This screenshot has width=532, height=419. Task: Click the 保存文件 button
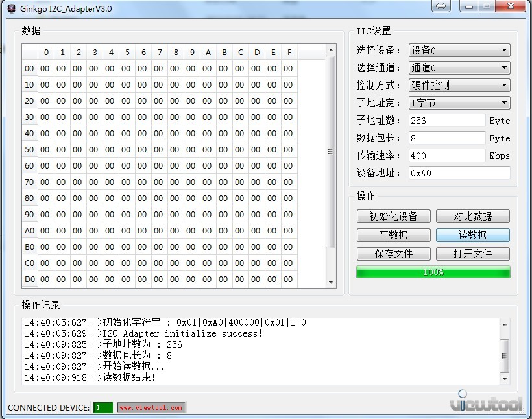pos(394,254)
